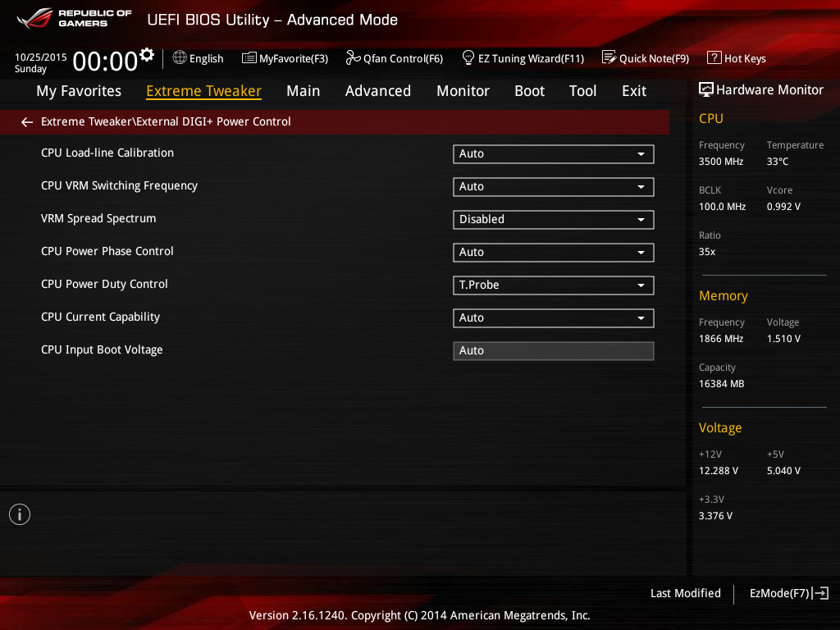The height and width of the screenshot is (630, 840).
Task: Click the 10/25/2015 date text
Action: (x=41, y=57)
